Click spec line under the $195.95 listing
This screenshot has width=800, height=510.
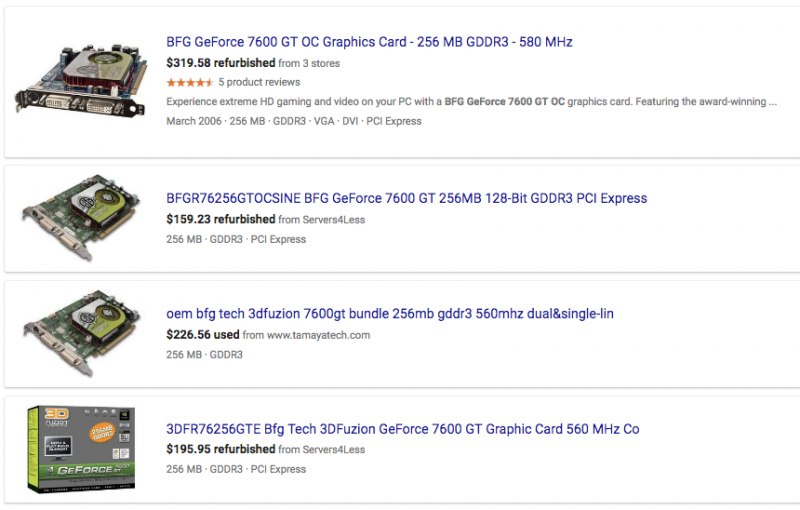pyautogui.click(x=236, y=469)
